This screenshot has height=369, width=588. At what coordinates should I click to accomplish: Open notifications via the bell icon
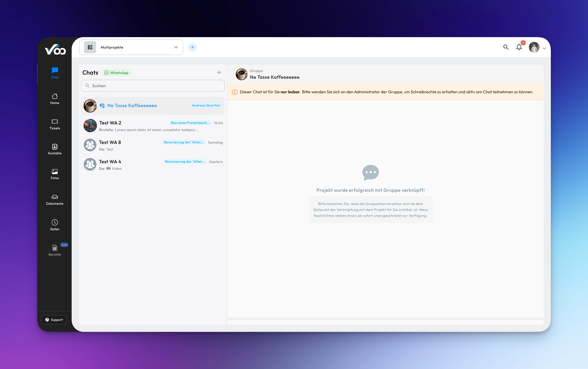[519, 47]
